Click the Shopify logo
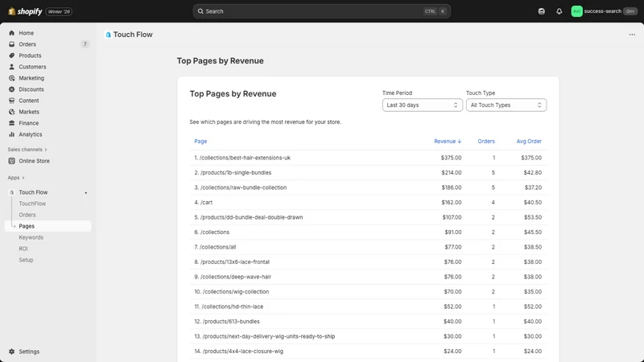The image size is (644, 362). 25,11
